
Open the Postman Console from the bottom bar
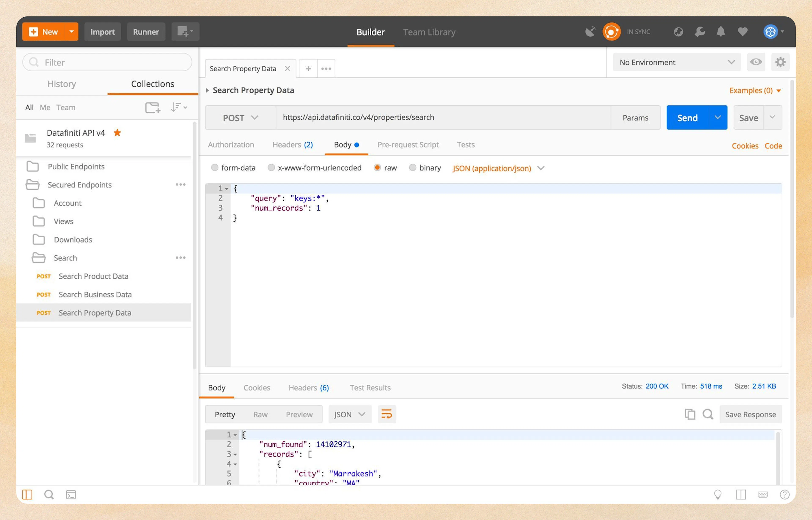coord(71,495)
